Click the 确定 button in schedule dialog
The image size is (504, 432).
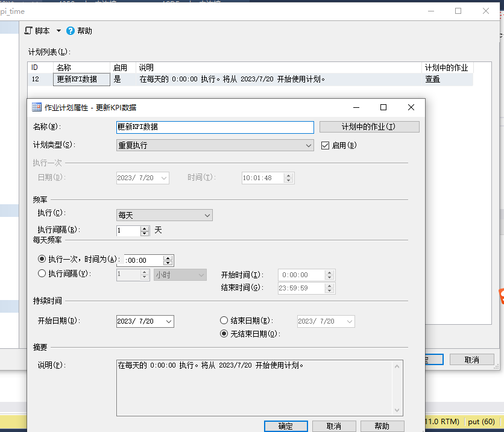pyautogui.click(x=286, y=426)
